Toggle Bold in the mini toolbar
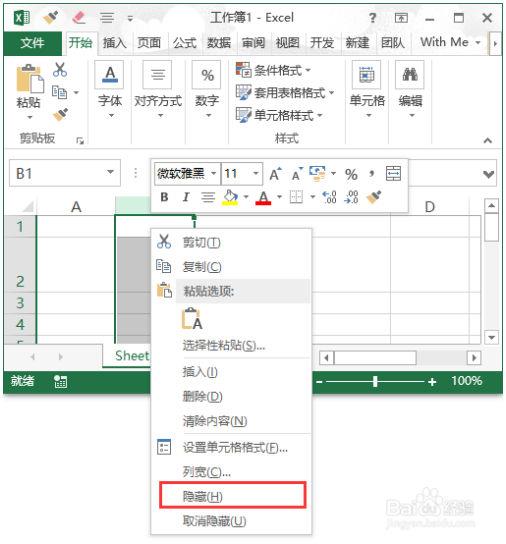Viewport: 506px width, 544px height. tap(165, 197)
